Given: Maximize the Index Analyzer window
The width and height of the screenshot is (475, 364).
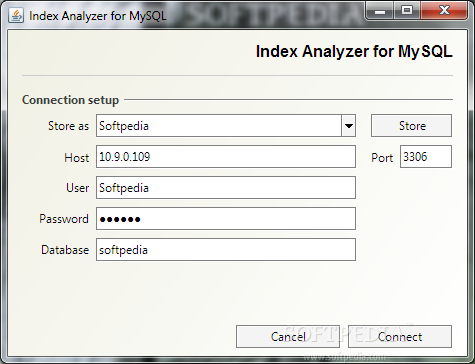Looking at the screenshot, I should tap(407, 11).
